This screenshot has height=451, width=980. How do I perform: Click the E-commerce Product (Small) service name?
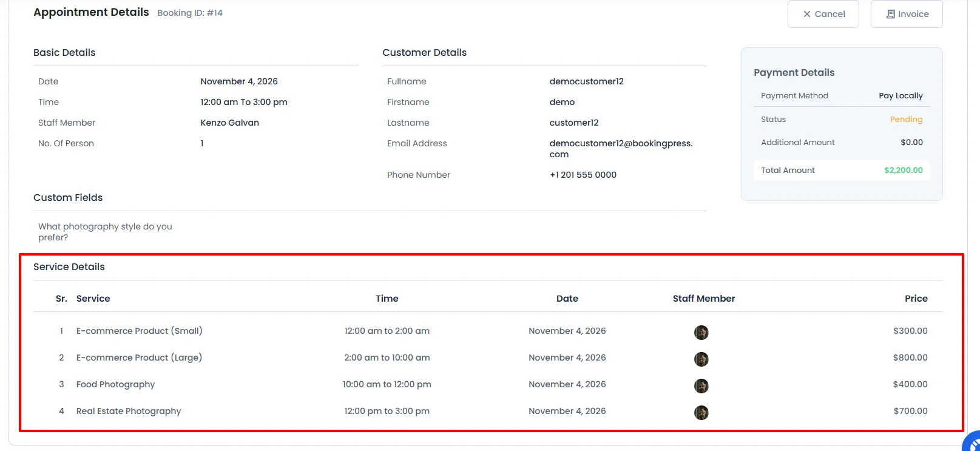coord(140,331)
